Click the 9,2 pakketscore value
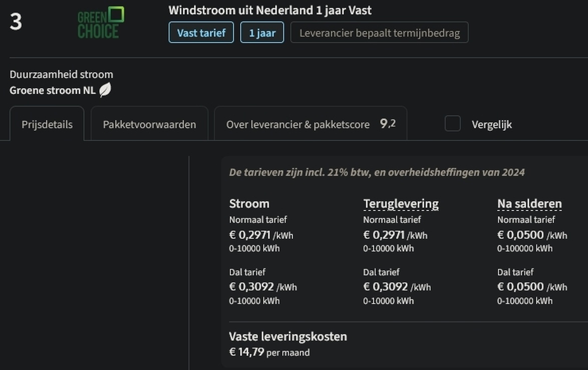 388,123
